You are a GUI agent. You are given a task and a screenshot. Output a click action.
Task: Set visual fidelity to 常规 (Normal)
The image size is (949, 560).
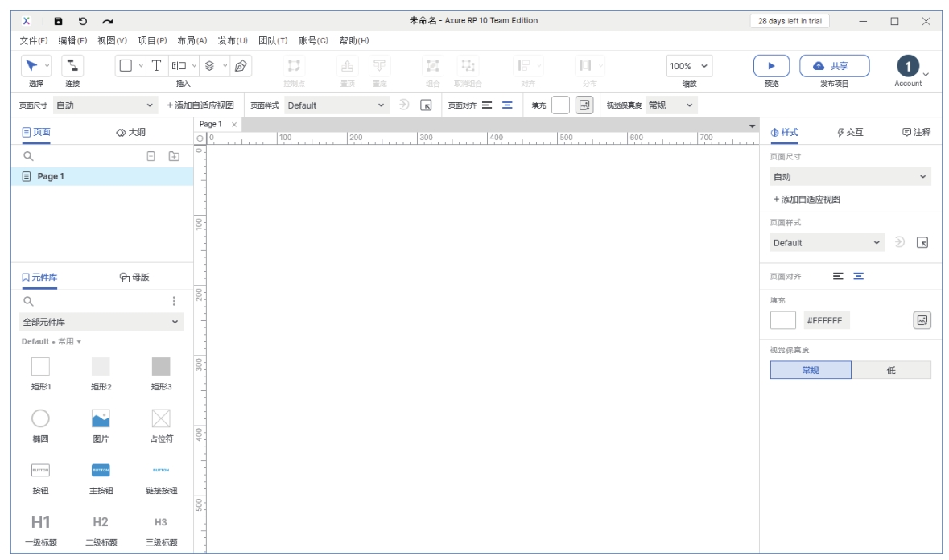pyautogui.click(x=811, y=370)
